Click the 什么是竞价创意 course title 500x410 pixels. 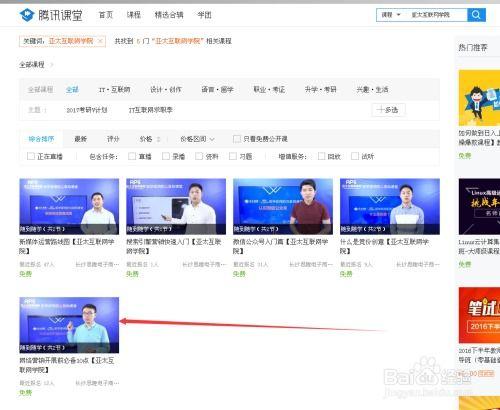point(384,246)
